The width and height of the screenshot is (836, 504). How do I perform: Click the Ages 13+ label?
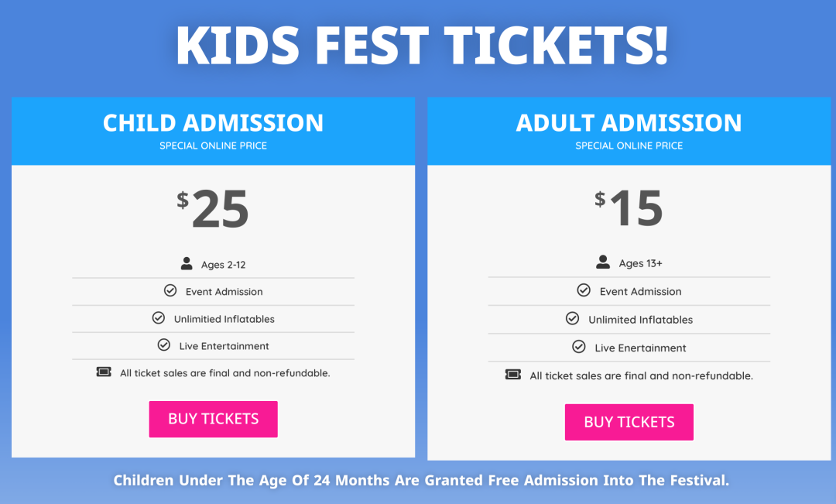pyautogui.click(x=640, y=263)
